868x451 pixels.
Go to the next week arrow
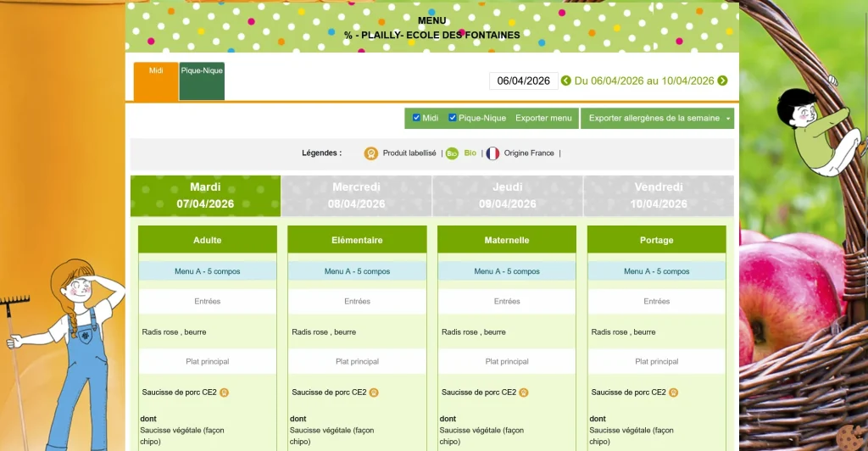pos(722,81)
